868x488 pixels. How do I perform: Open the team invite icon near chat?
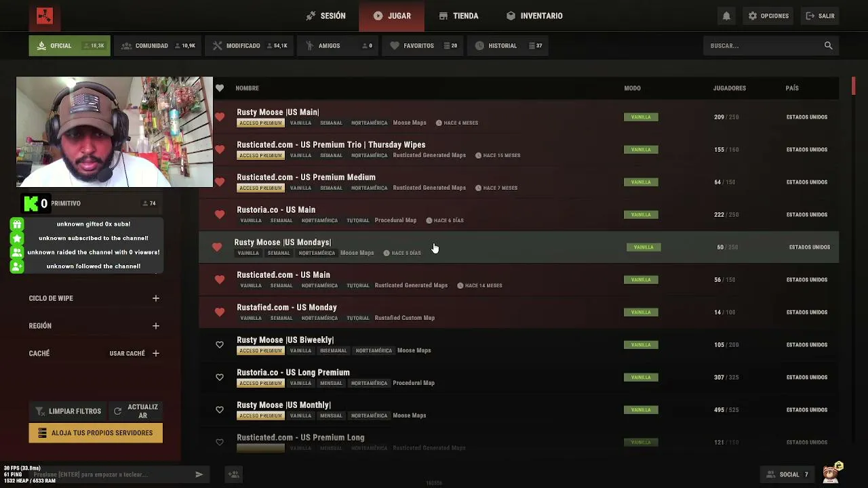(x=233, y=474)
